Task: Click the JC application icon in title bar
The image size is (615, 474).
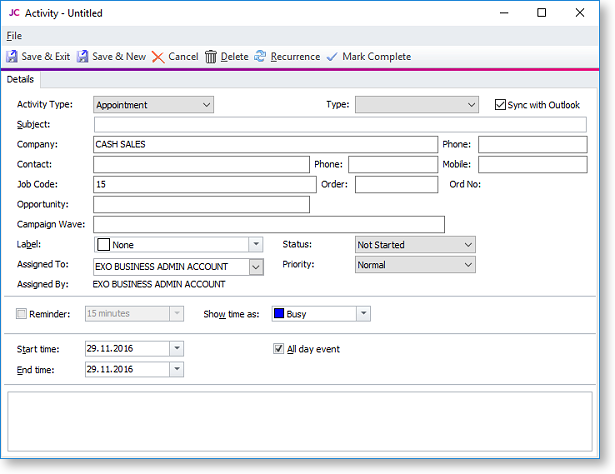Action: coord(14,13)
